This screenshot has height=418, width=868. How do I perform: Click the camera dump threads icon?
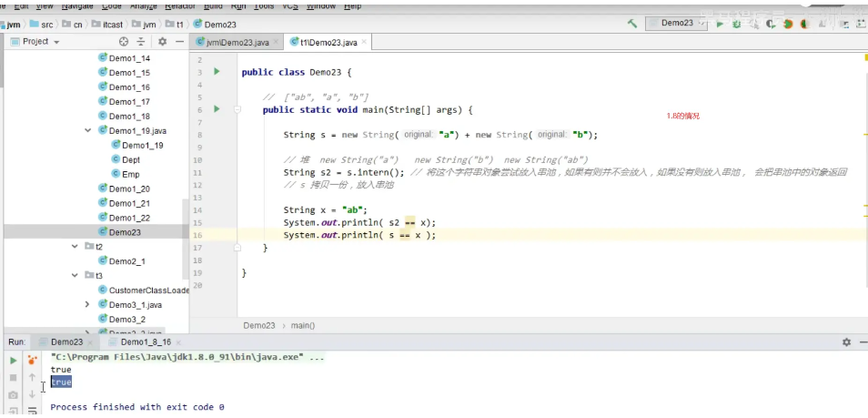(x=14, y=394)
